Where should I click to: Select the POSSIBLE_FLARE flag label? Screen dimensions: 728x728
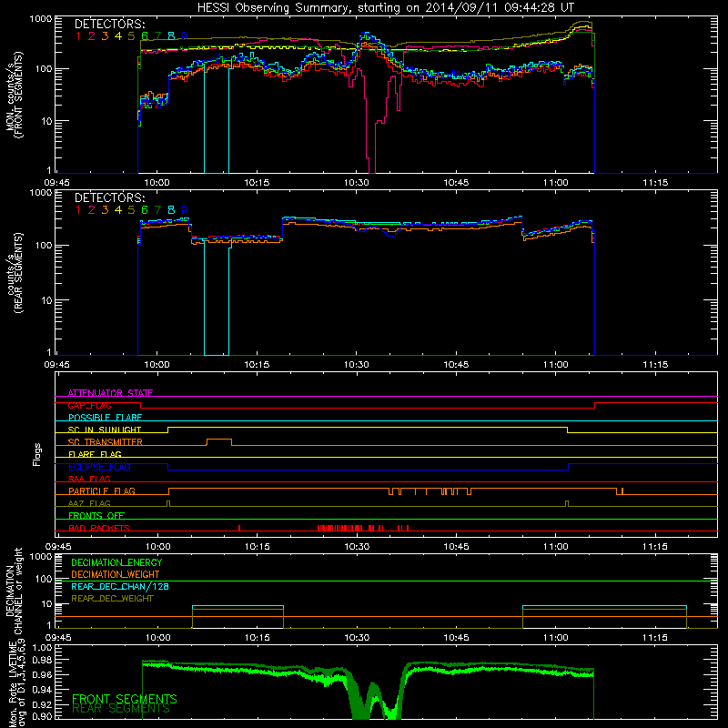(105, 418)
